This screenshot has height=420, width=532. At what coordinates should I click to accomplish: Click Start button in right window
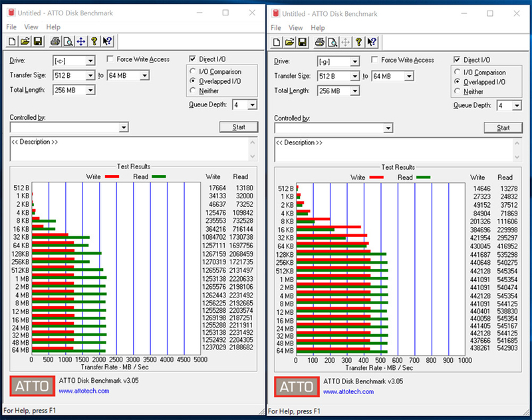(x=503, y=128)
